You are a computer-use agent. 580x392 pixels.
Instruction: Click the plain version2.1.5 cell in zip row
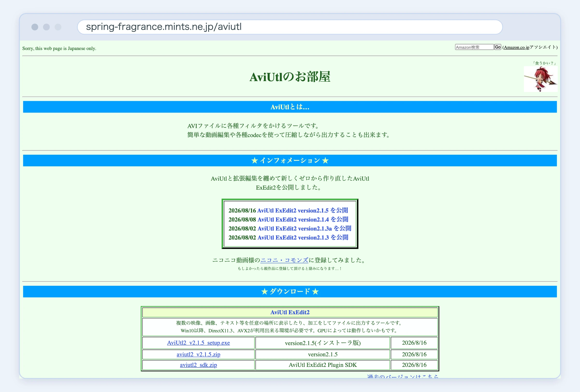pyautogui.click(x=323, y=354)
